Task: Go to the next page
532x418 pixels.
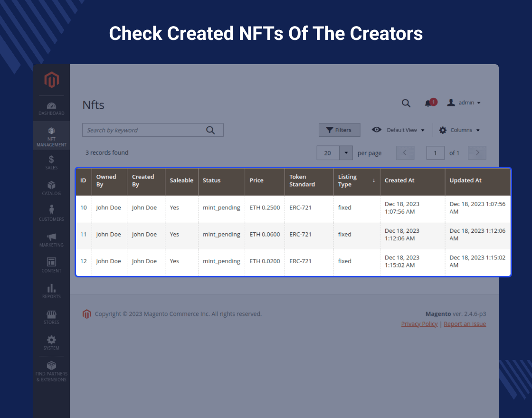Action: click(x=477, y=152)
